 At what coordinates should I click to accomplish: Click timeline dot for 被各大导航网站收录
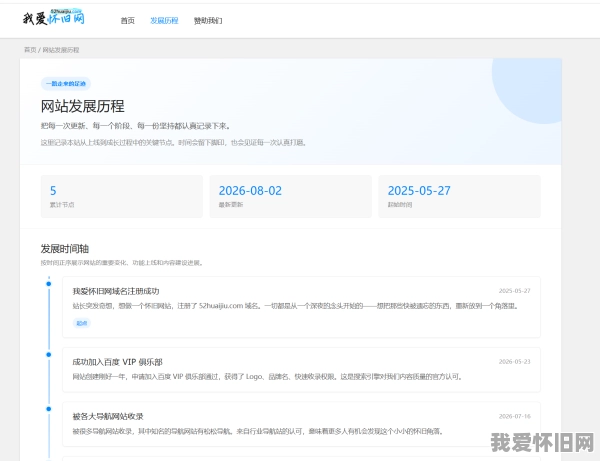tap(49, 409)
